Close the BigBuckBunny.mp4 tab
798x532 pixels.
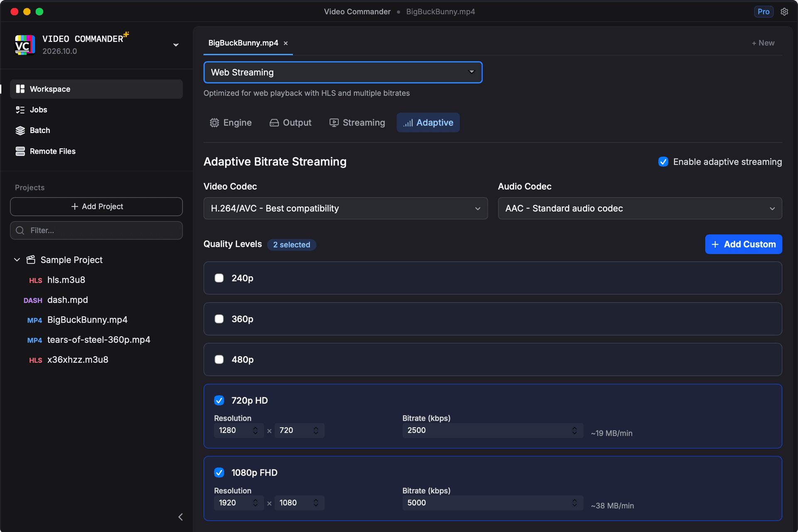286,43
